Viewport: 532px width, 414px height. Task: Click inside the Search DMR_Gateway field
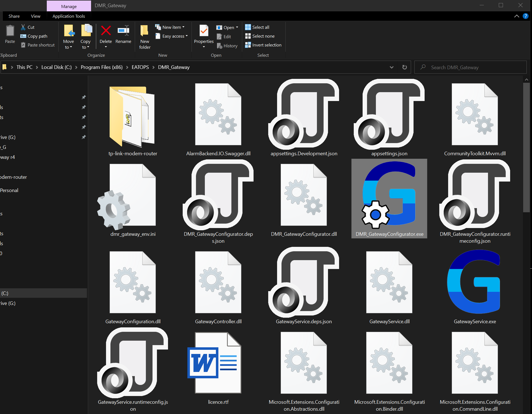point(471,67)
